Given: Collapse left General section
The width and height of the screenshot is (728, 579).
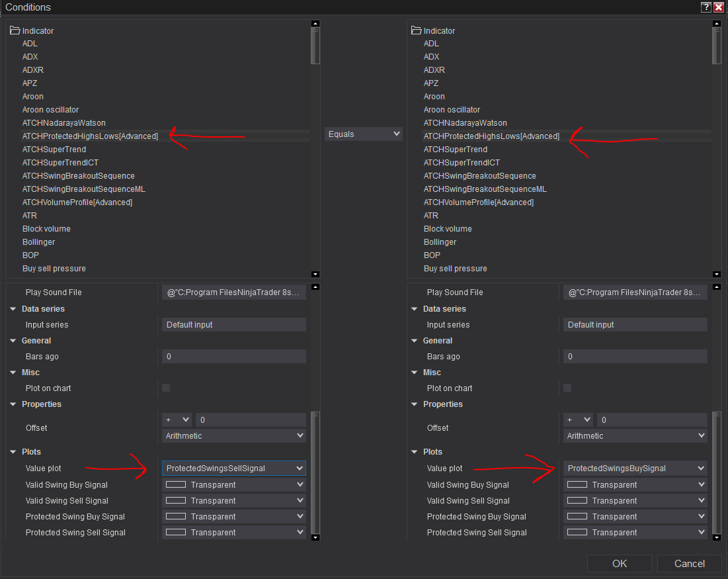Looking at the screenshot, I should (13, 341).
